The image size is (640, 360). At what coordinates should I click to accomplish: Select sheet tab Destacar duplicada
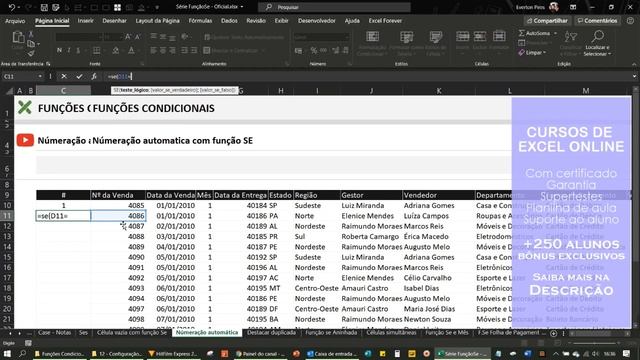[x=271, y=333]
